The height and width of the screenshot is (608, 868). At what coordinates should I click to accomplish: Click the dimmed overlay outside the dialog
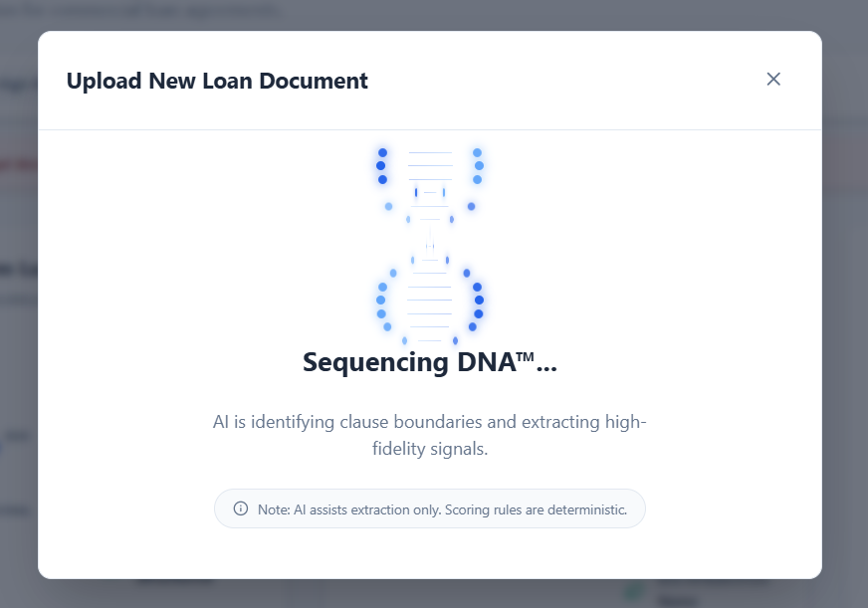click(x=18, y=398)
